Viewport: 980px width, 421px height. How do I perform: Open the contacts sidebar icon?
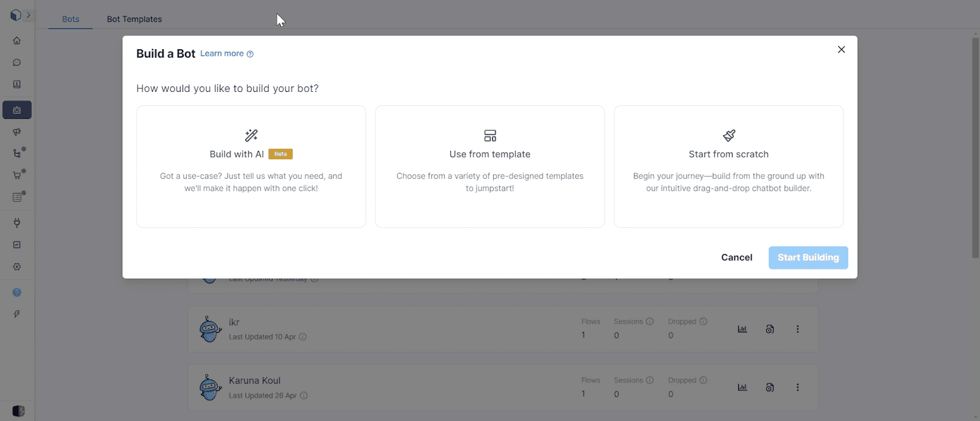tap(17, 85)
